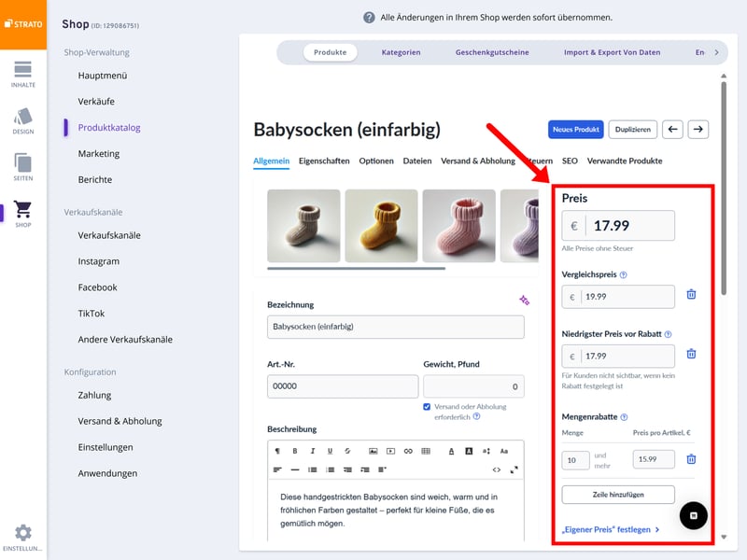Image resolution: width=747 pixels, height=560 pixels.
Task: Open Marketing in the shop sidebar
Action: (99, 154)
